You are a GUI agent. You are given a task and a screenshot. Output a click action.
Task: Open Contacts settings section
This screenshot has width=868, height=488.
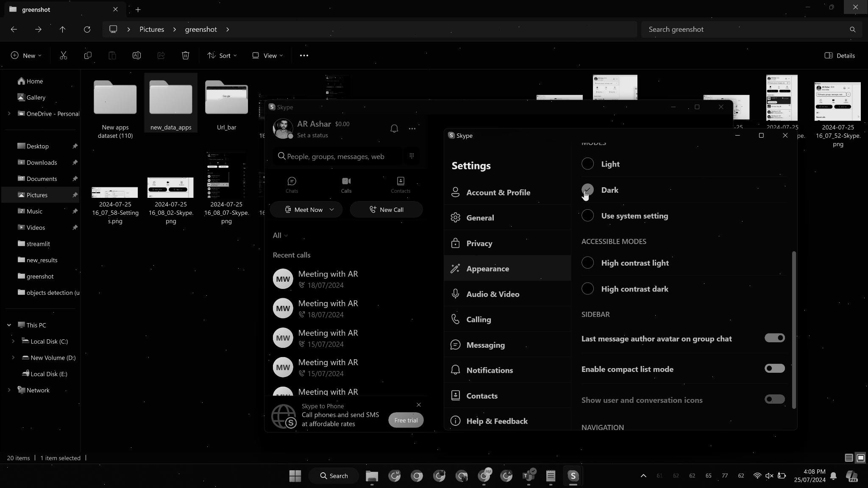tap(507, 396)
